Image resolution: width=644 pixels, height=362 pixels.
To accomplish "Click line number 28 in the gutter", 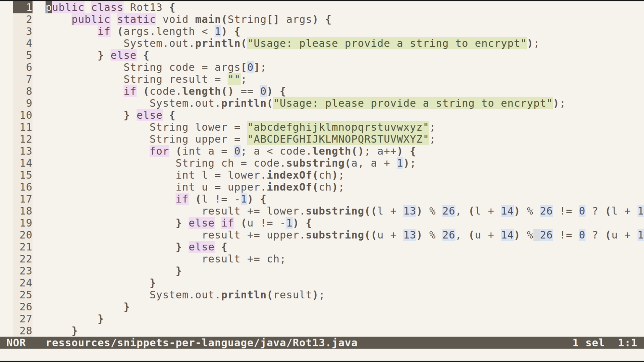I will [26, 331].
